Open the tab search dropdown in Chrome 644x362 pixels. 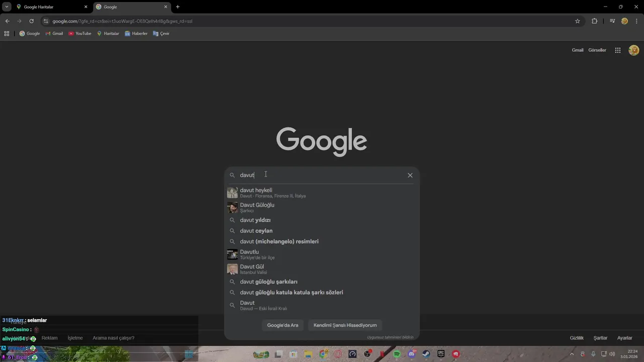pos(7,7)
